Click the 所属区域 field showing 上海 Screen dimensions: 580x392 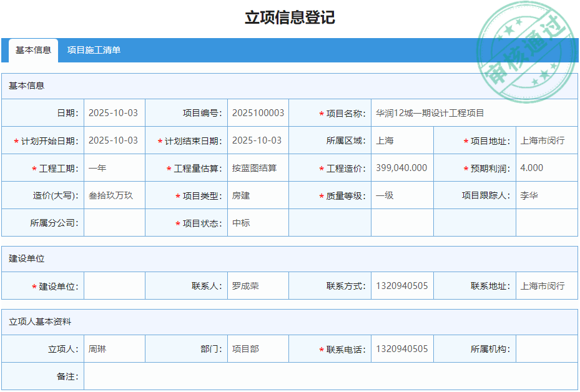pos(402,140)
